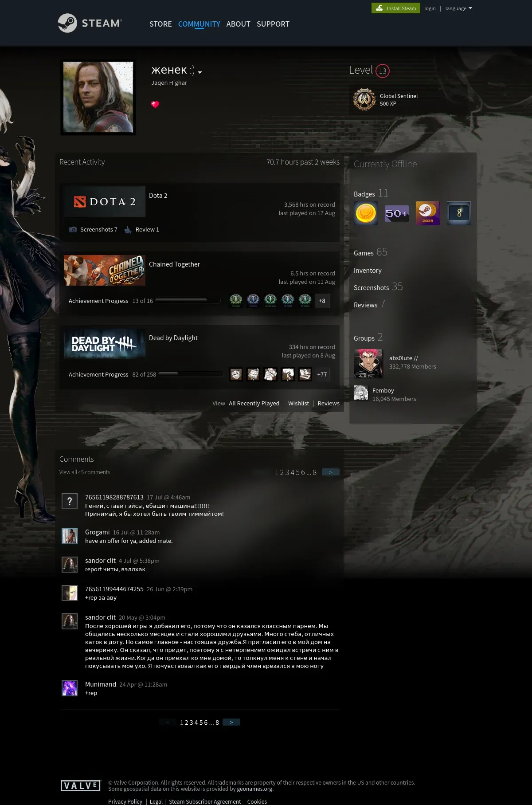Show +8 more Chained Together achievements

coord(322,301)
